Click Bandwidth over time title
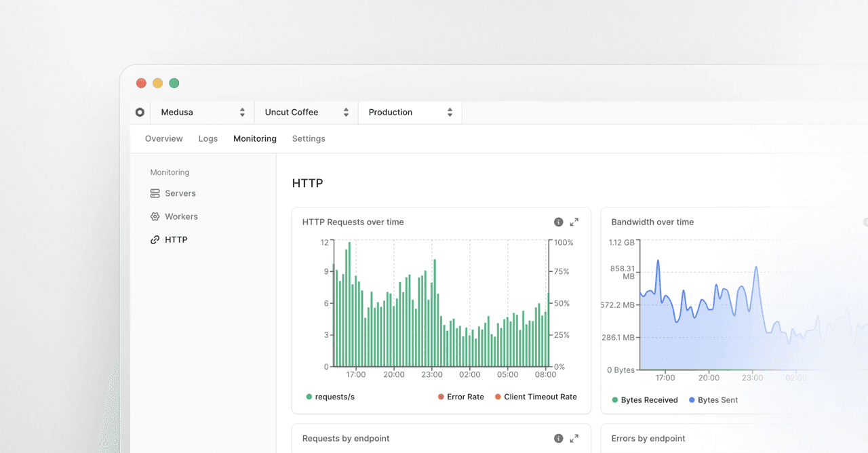 (652, 222)
